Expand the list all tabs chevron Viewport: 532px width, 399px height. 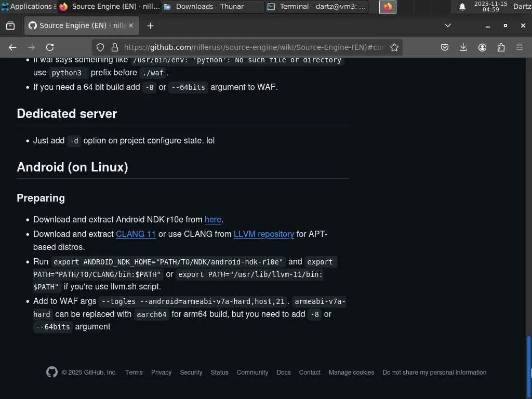click(x=448, y=25)
